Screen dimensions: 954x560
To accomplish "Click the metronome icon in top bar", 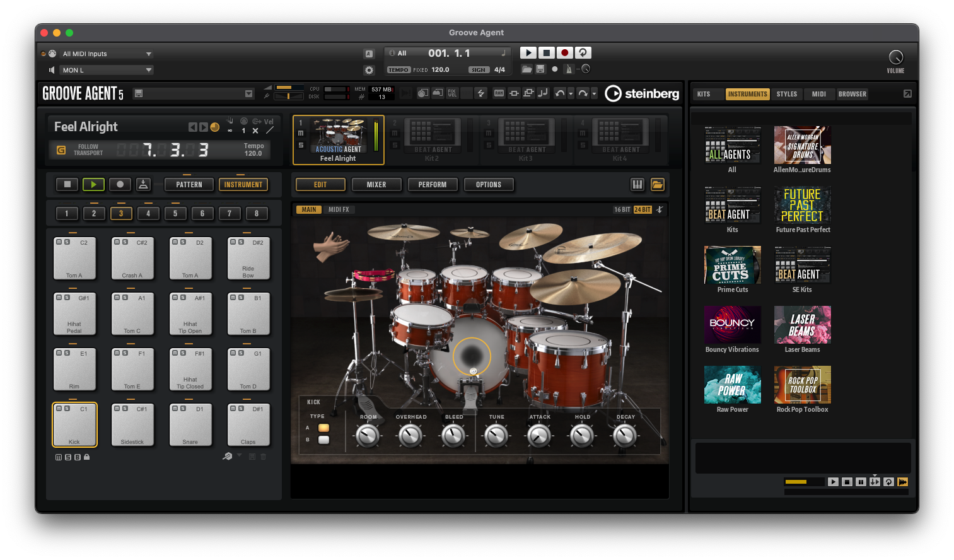I will click(569, 69).
